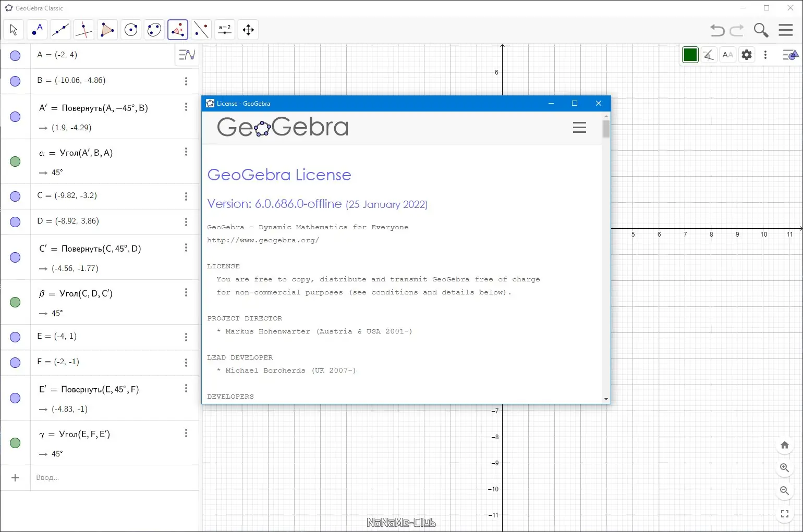This screenshot has width=803, height=532.
Task: Zoom out of the graphics view
Action: 785,491
